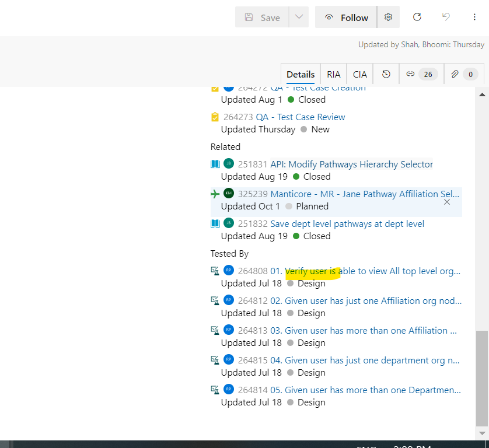Switch to the RIA tab
This screenshot has height=448, width=489.
point(333,74)
